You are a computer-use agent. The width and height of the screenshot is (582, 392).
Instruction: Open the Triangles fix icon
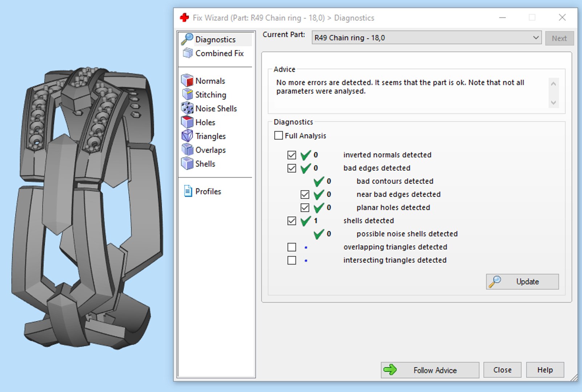pos(187,136)
